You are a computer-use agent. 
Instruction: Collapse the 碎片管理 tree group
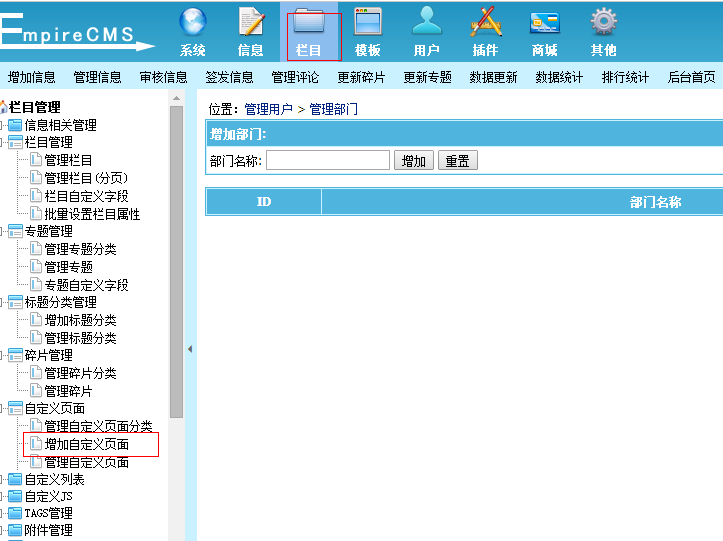click(x=2, y=355)
